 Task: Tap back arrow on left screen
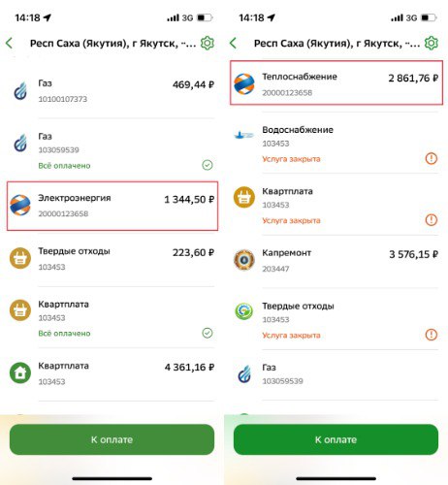pyautogui.click(x=10, y=43)
